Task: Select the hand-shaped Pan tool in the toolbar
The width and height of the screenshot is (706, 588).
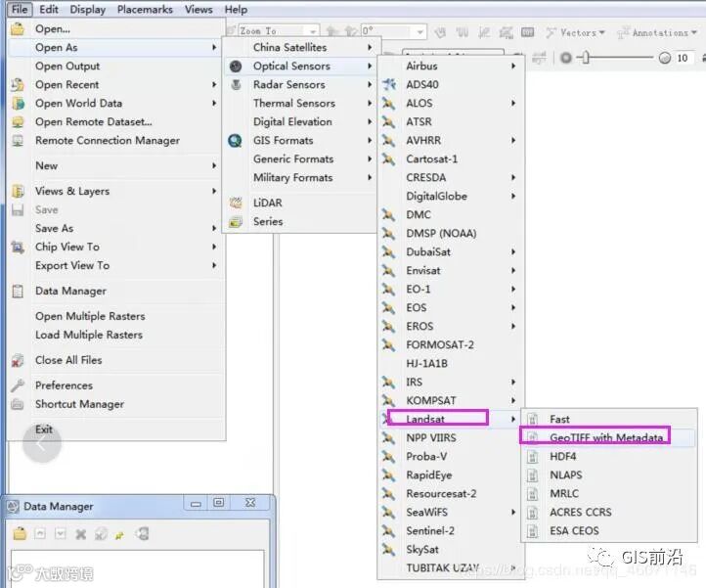Action: click(440, 32)
